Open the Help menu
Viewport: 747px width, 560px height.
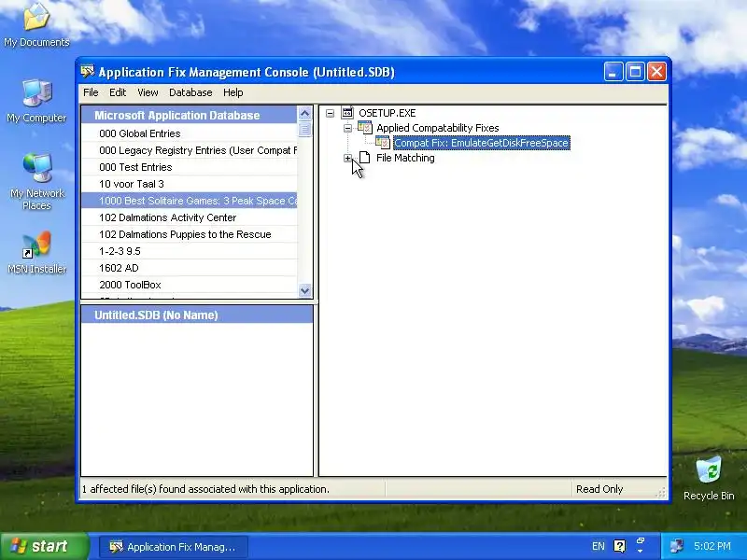[x=233, y=92]
